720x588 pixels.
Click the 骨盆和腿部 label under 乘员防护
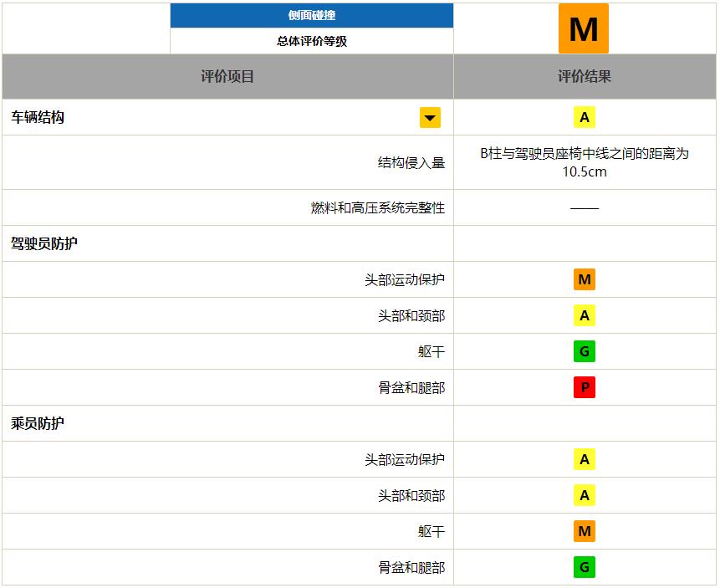click(411, 567)
